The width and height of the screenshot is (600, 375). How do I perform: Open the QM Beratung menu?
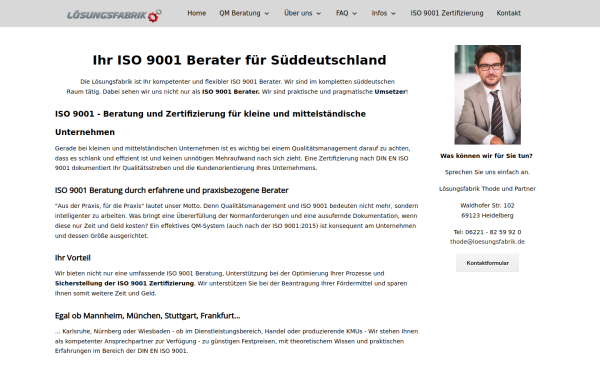click(240, 13)
